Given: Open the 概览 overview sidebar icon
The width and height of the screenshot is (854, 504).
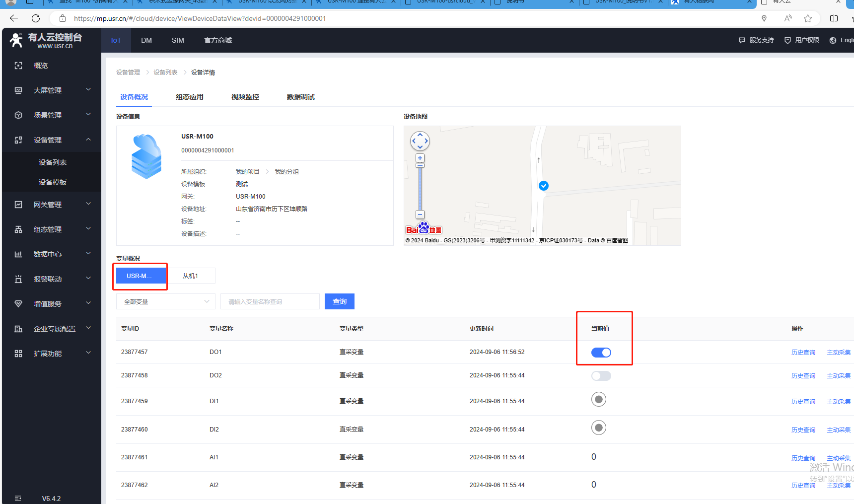Looking at the screenshot, I should (x=18, y=66).
